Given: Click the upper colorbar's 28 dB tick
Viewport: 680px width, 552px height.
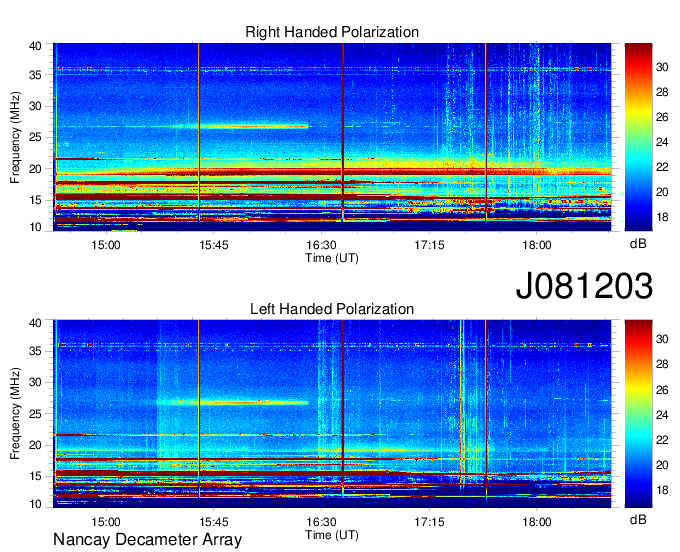Looking at the screenshot, I should [662, 92].
